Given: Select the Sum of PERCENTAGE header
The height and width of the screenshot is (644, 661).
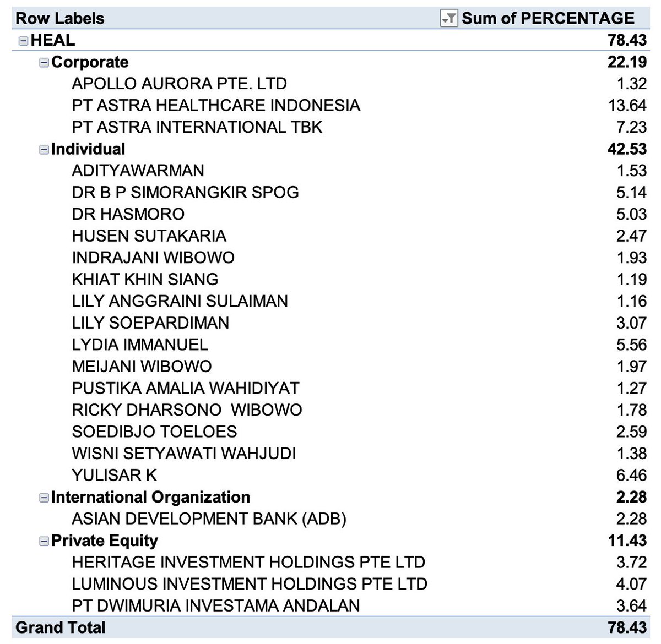Looking at the screenshot, I should click(548, 18).
